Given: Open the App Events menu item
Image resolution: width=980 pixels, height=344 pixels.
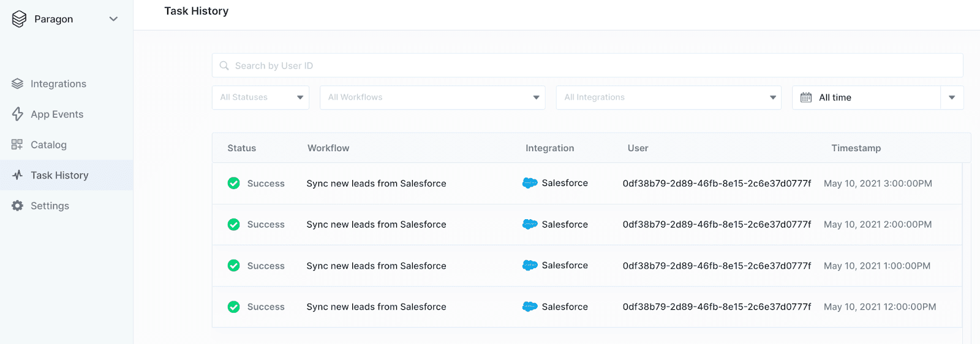Looking at the screenshot, I should pos(57,114).
